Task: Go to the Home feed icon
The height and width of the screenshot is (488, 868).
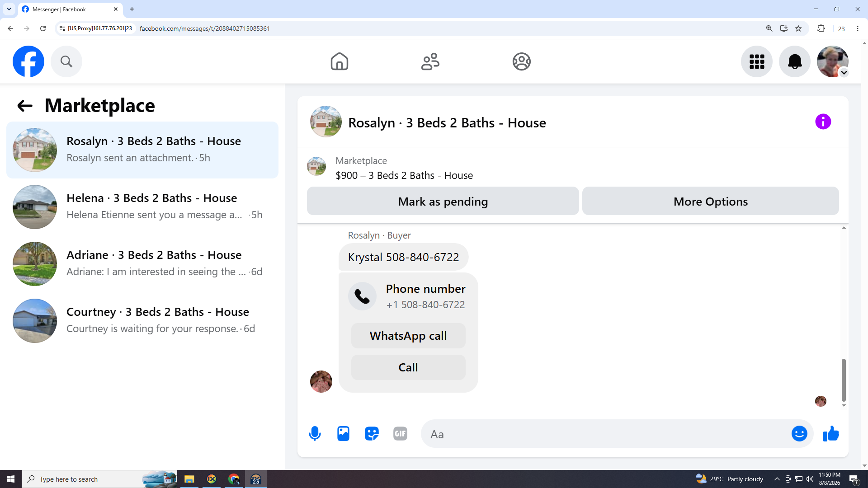Action: click(x=339, y=61)
